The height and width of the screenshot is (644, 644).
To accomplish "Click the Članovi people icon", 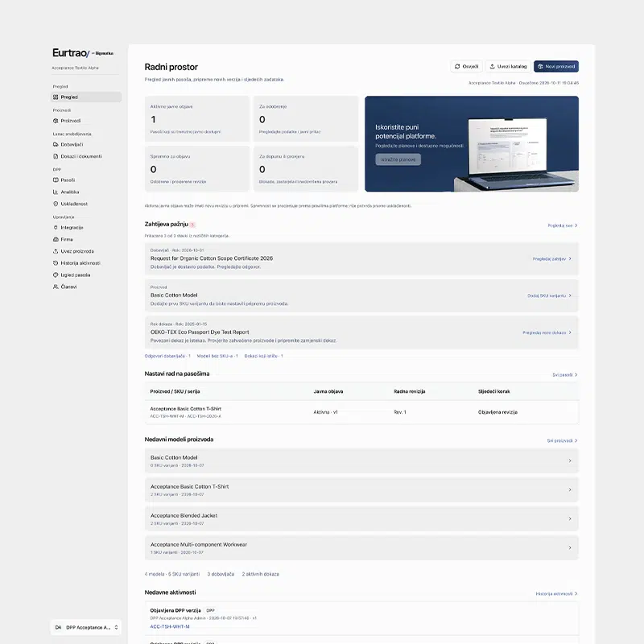I will point(56,287).
